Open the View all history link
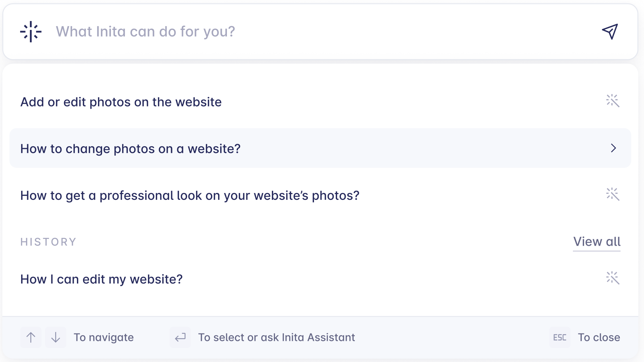The height and width of the screenshot is (362, 644). 596,242
